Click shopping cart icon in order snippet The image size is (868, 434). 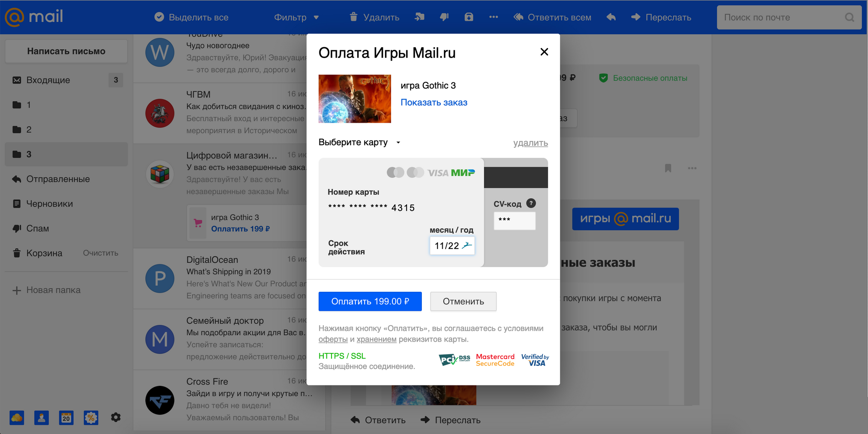tap(198, 223)
